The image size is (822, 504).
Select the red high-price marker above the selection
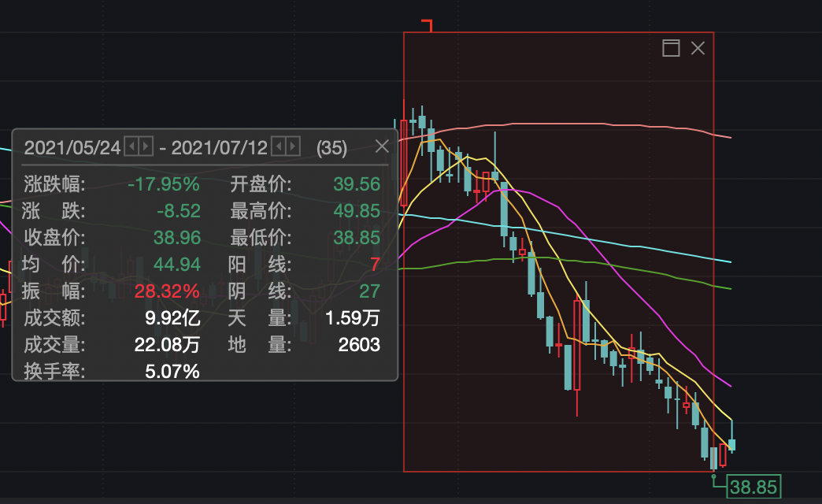point(428,24)
